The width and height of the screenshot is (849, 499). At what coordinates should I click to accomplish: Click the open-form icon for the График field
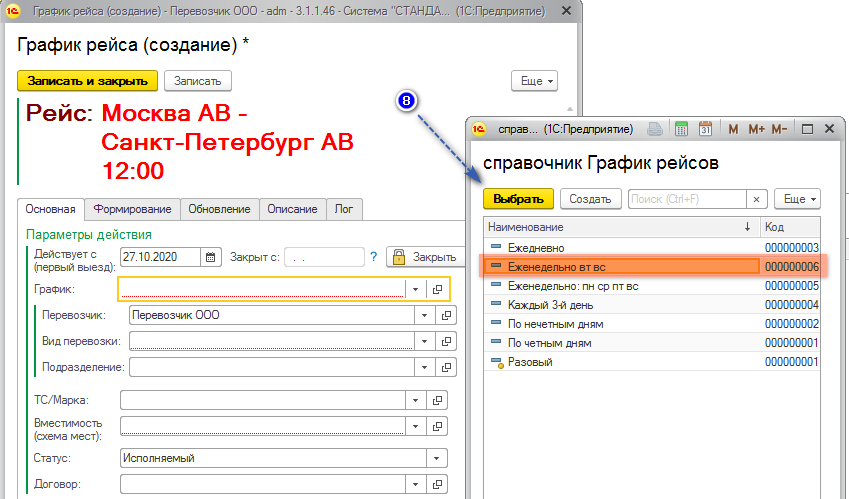click(x=438, y=289)
